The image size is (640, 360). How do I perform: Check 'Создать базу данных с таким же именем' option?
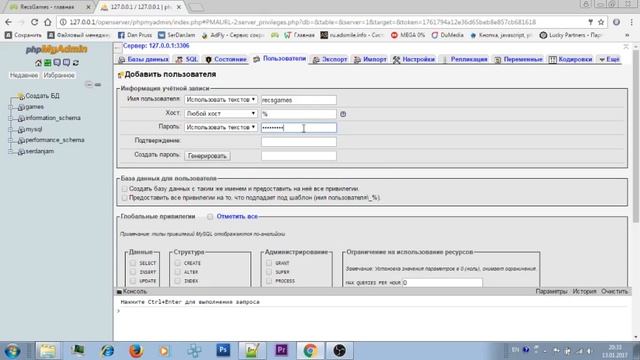(x=124, y=189)
